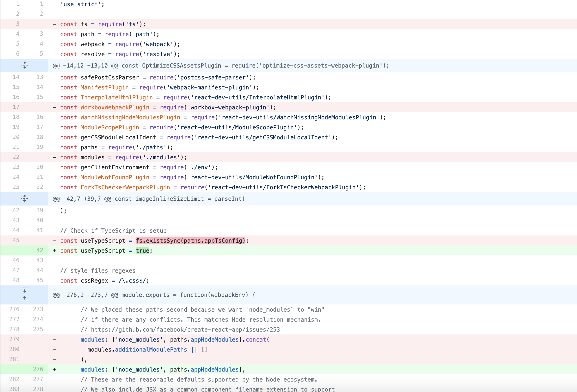
Task: Click highlighted fs.existsSync(paths.appTsConfig) text
Action: click(190, 240)
